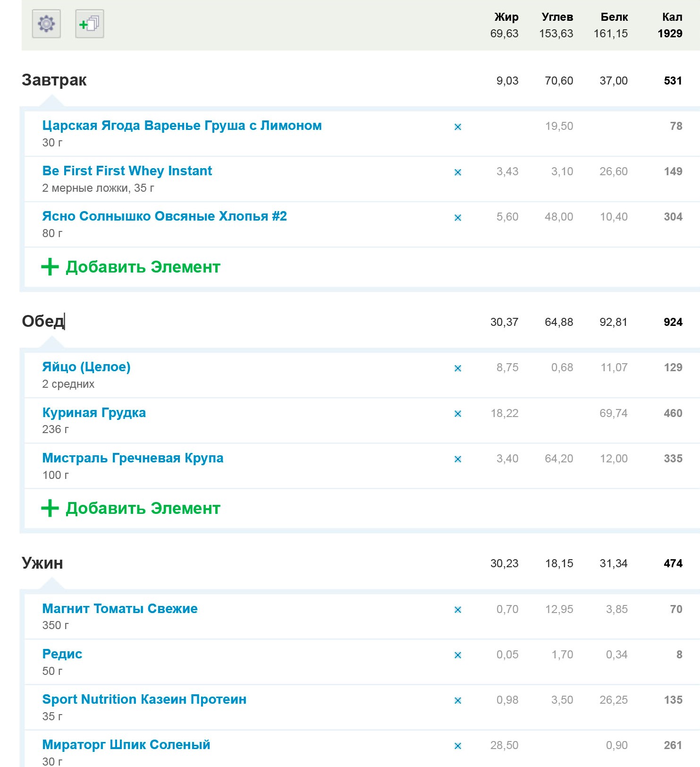Open the Редис food entry
700x767 pixels.
pyautogui.click(x=62, y=654)
